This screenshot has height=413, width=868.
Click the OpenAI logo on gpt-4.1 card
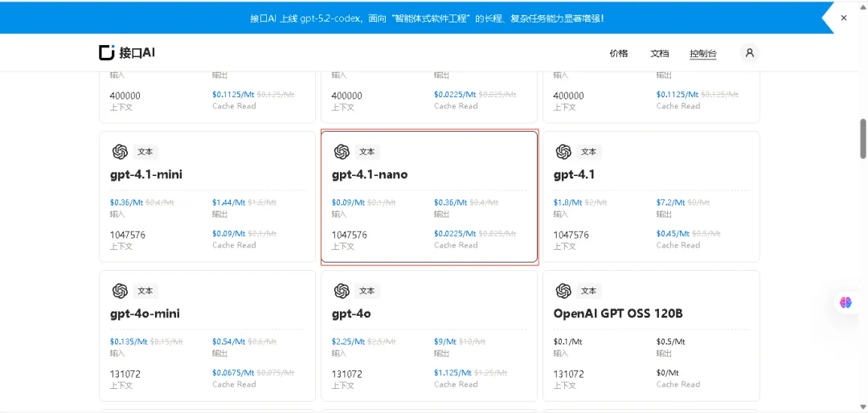563,152
